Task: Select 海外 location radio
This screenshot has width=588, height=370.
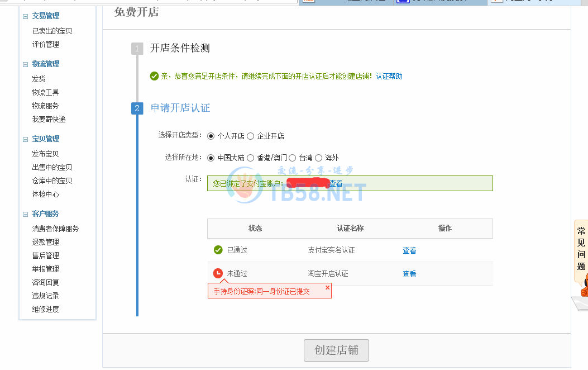Action: (319, 158)
